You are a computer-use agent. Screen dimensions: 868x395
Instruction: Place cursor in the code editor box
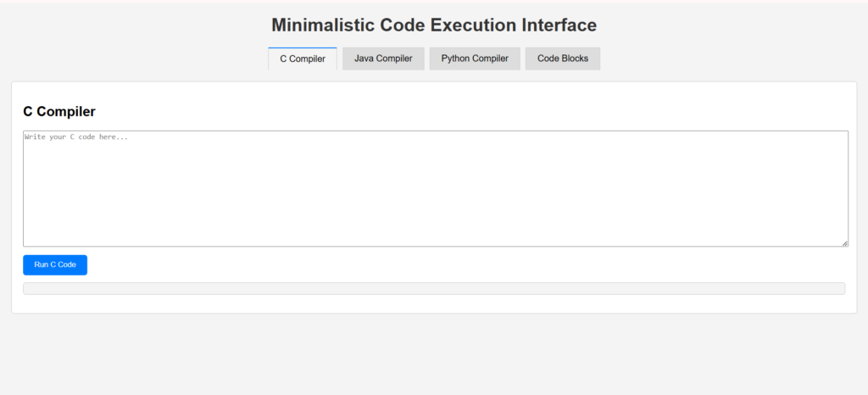(435, 188)
